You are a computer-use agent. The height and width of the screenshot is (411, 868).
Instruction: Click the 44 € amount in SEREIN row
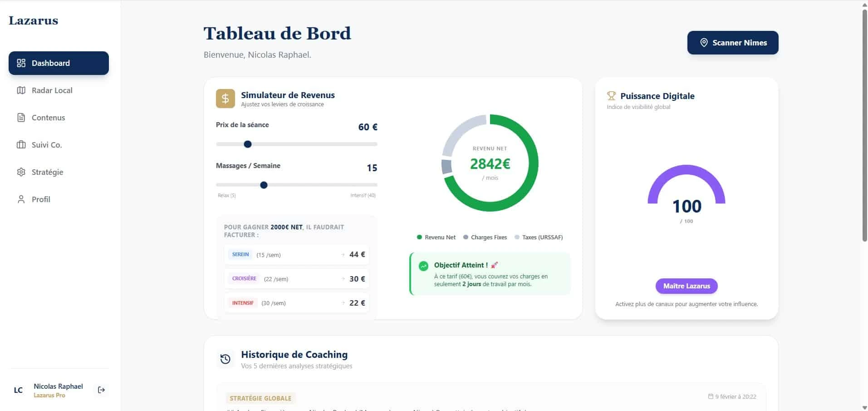pyautogui.click(x=357, y=255)
